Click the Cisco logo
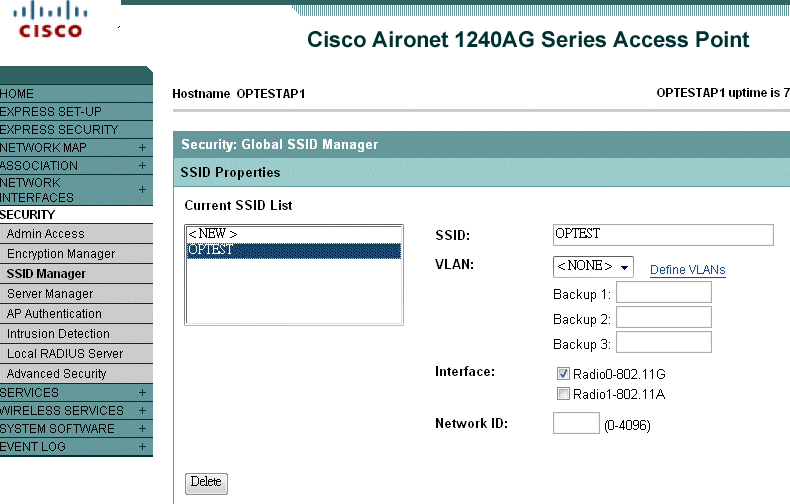The width and height of the screenshot is (790, 504). [x=50, y=20]
